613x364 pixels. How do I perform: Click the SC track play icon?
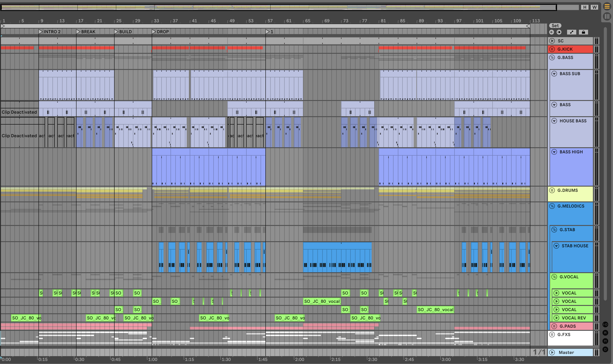point(552,41)
